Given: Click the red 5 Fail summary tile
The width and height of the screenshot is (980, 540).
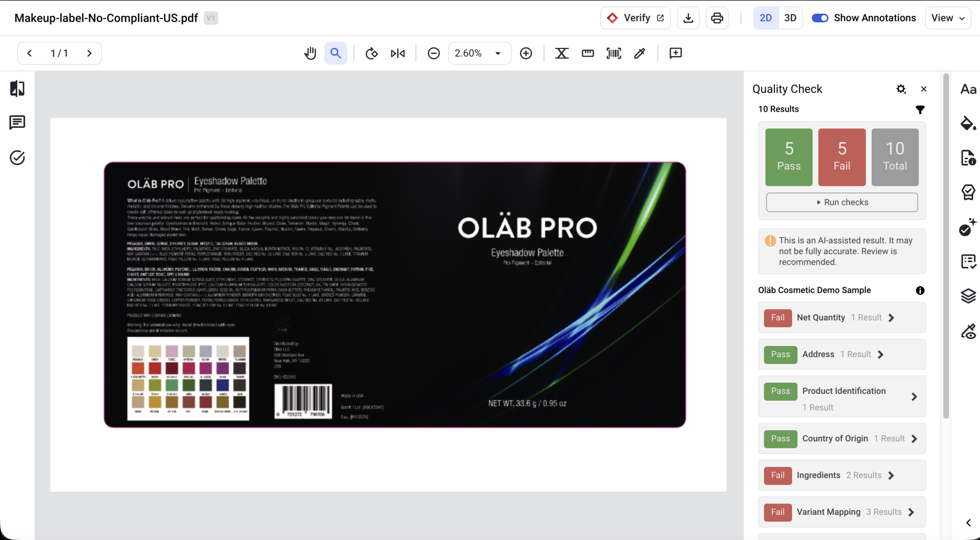Looking at the screenshot, I should pos(842,157).
